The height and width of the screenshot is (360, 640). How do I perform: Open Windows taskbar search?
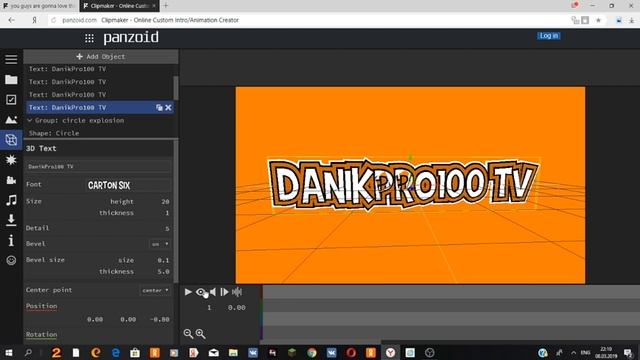28,352
